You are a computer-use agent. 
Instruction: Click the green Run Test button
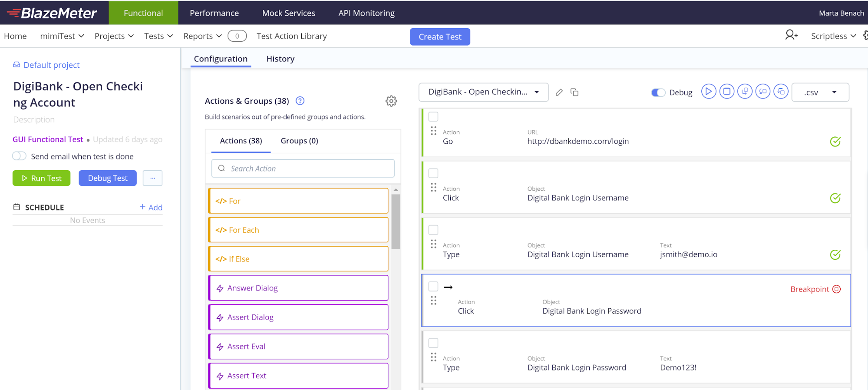pos(41,178)
